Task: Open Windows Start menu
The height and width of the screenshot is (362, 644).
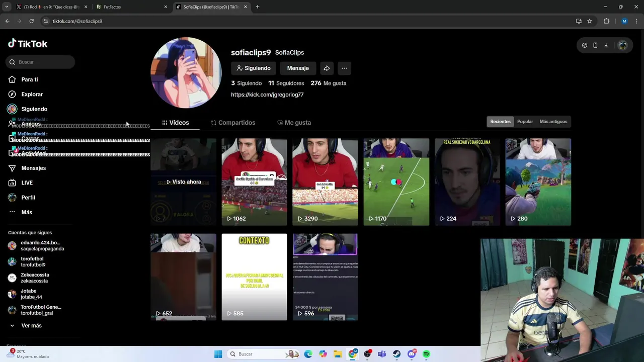Action: 218,354
